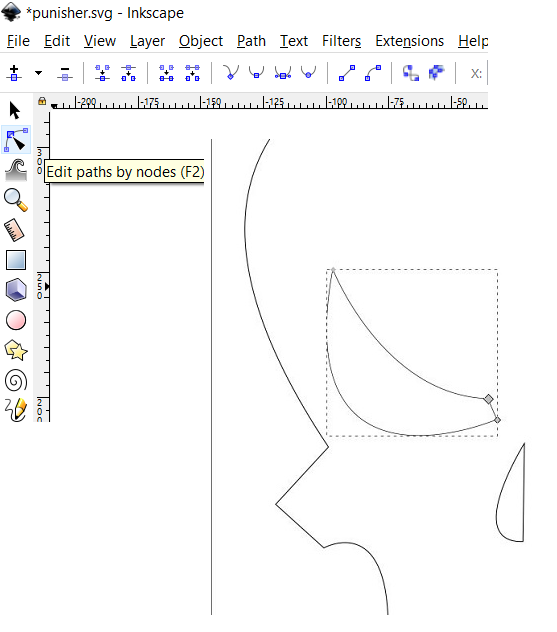
Task: Toggle the guide lock icon near the rulers
Action: pyautogui.click(x=42, y=101)
